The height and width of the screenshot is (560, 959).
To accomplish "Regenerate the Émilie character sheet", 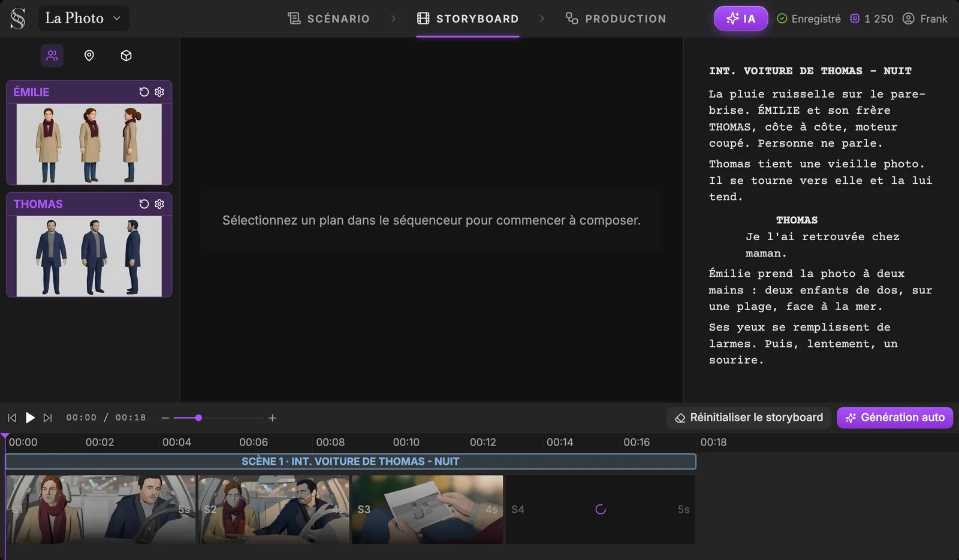I will [x=144, y=92].
